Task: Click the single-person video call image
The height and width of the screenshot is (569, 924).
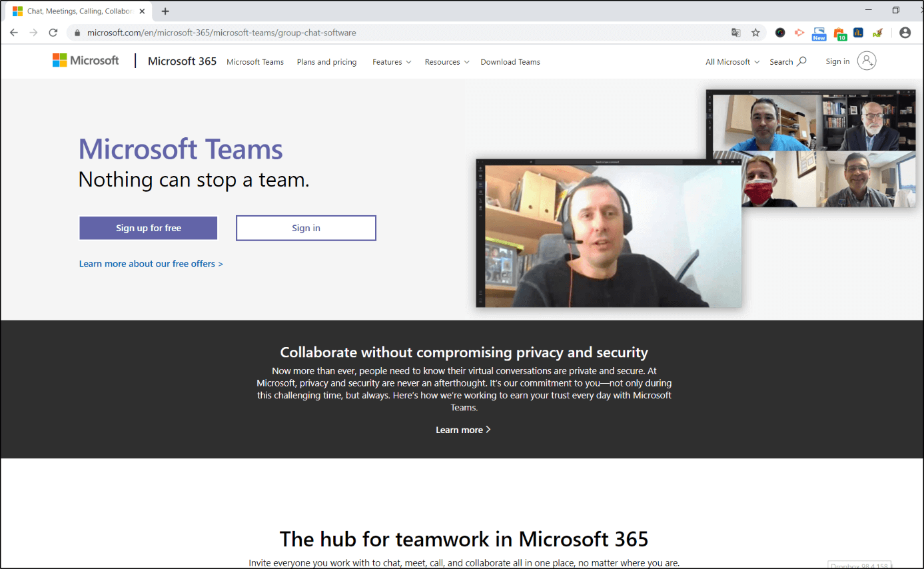Action: click(x=608, y=233)
